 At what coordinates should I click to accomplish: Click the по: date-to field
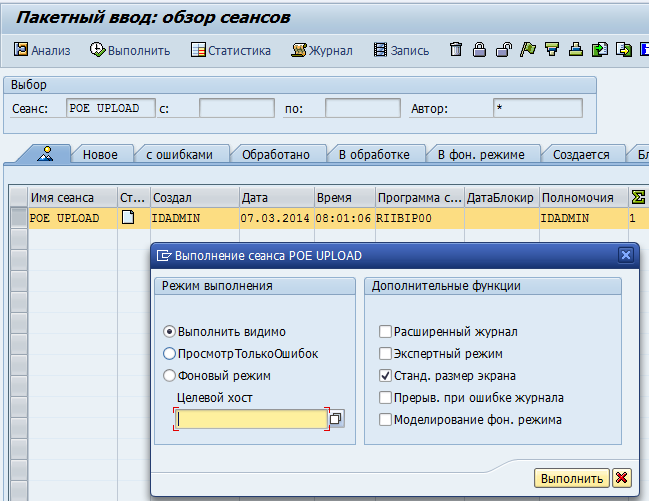pos(363,108)
